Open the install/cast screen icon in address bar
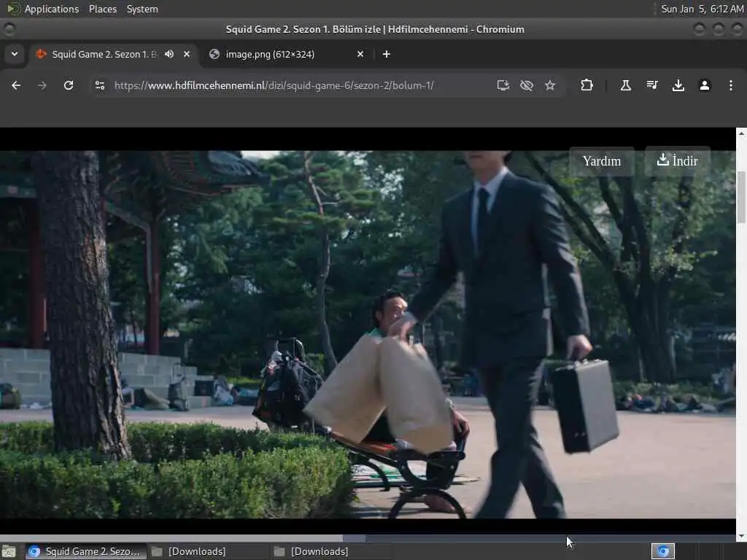This screenshot has width=747, height=560. (x=503, y=85)
